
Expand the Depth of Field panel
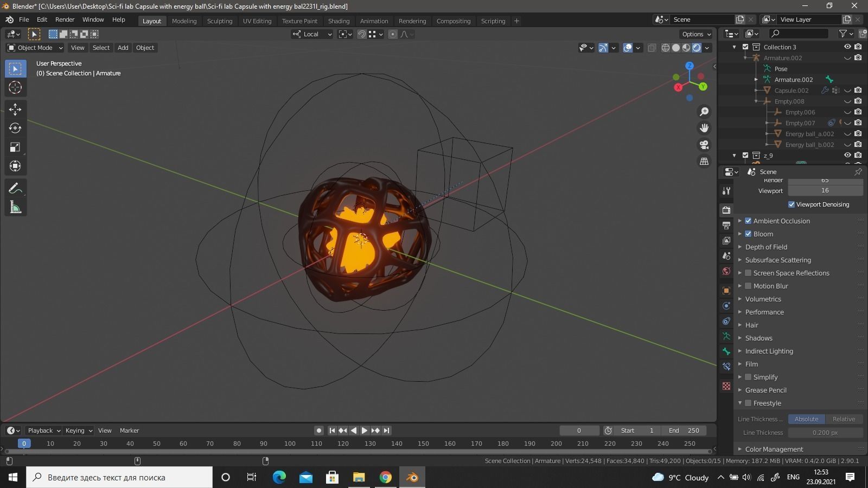tap(766, 247)
